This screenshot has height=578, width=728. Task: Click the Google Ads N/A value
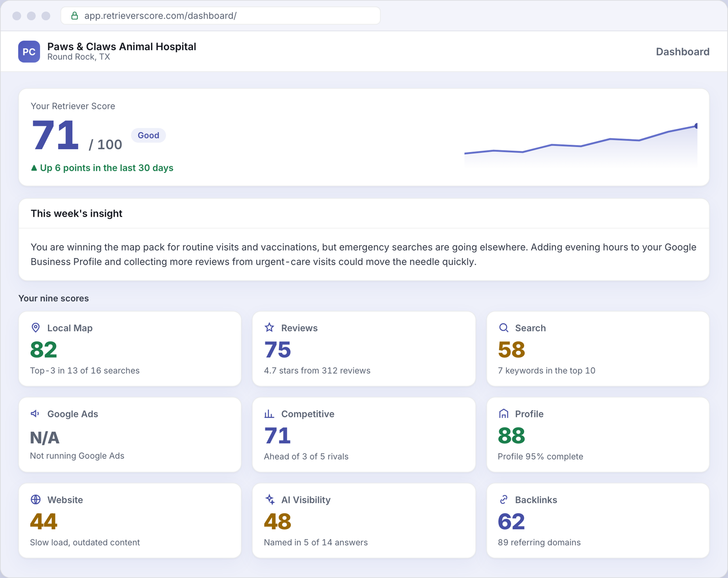45,437
